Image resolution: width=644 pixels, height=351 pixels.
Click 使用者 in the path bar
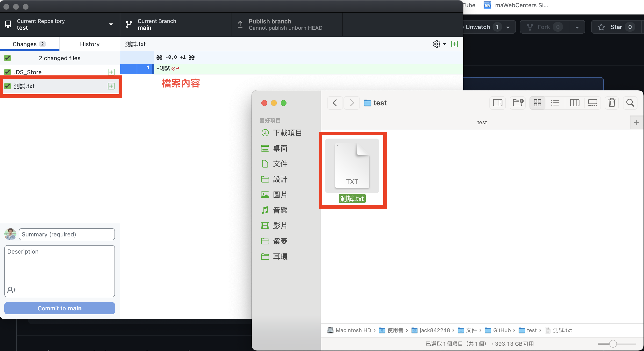tap(391, 330)
